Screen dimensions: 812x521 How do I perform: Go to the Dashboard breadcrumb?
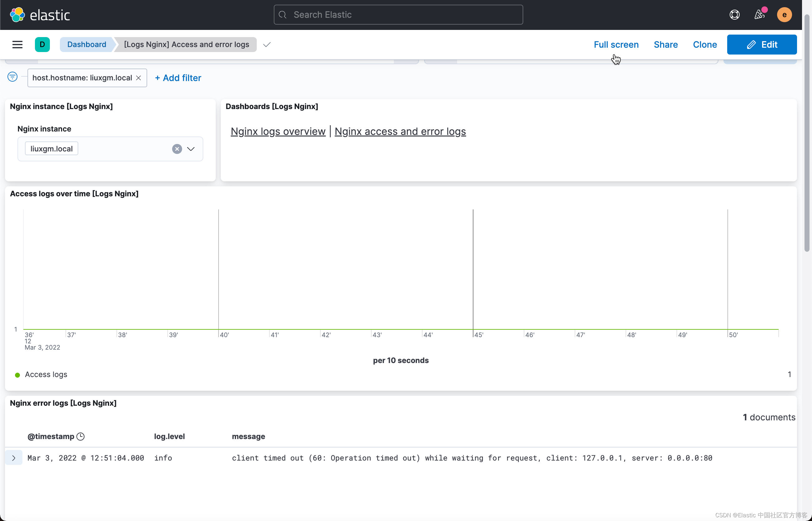click(x=87, y=44)
